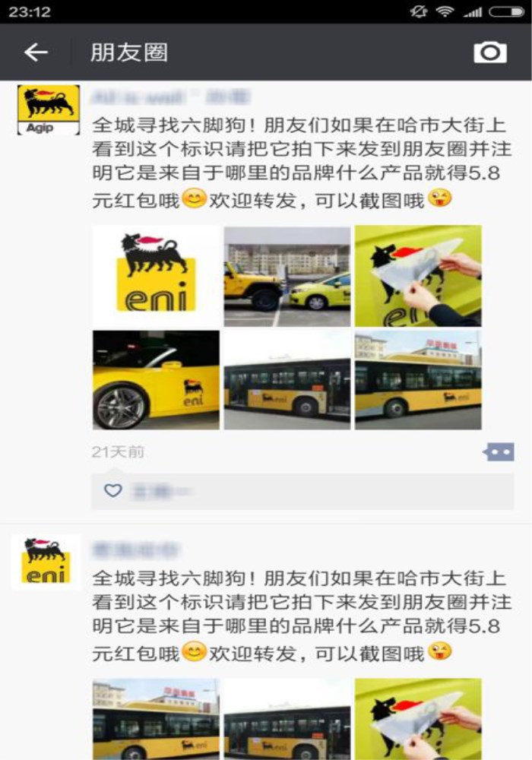This screenshot has width=532, height=760.
Task: Tap the Wi-Fi icon in status bar
Action: coord(445,11)
